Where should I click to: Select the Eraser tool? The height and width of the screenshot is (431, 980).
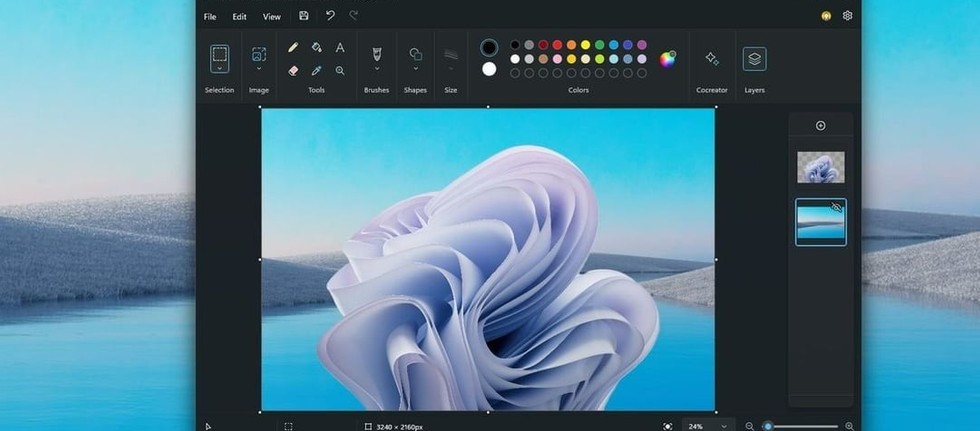tap(292, 71)
